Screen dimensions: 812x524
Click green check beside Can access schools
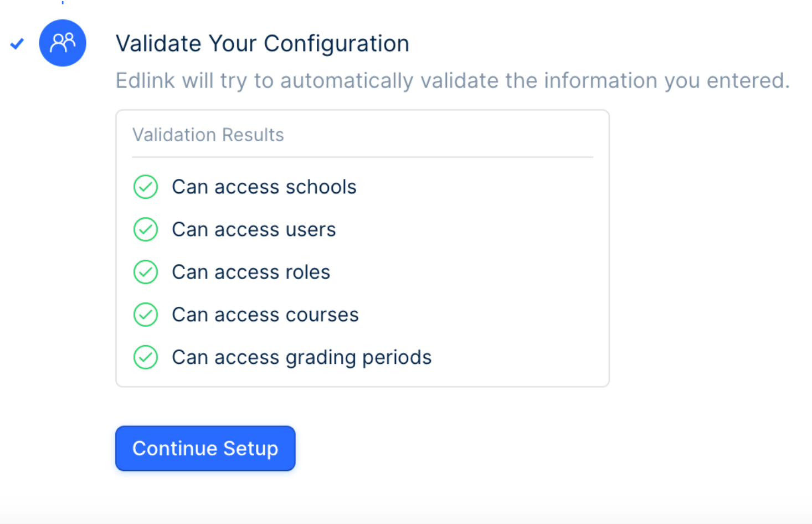(146, 187)
